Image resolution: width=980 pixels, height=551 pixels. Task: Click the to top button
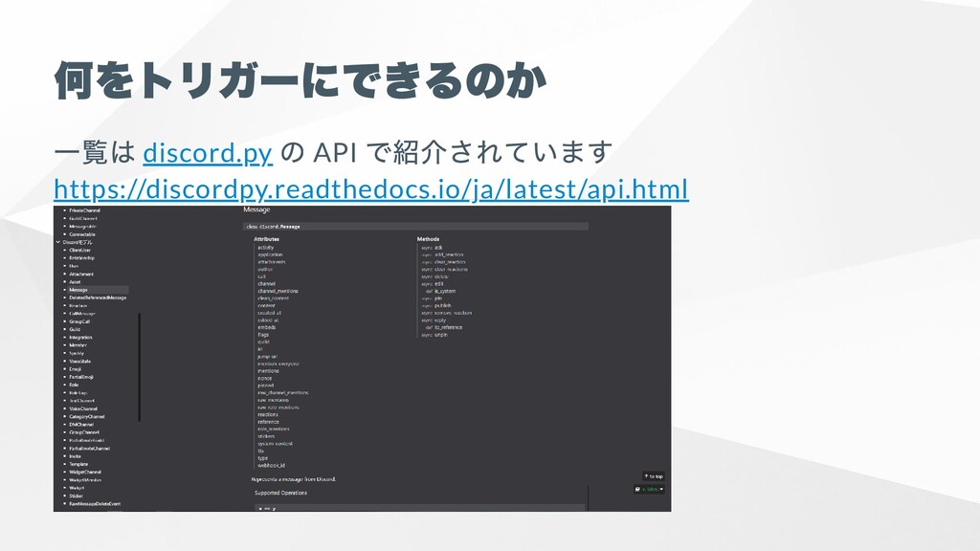[x=653, y=476]
